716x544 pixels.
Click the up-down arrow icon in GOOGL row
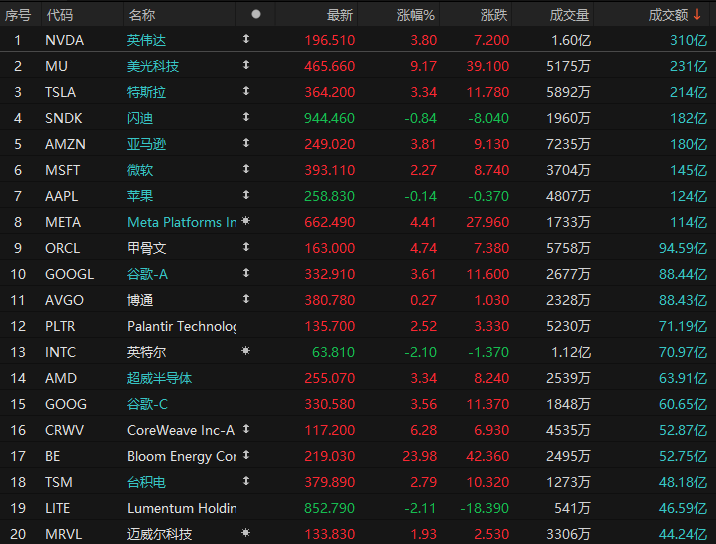coord(246,273)
